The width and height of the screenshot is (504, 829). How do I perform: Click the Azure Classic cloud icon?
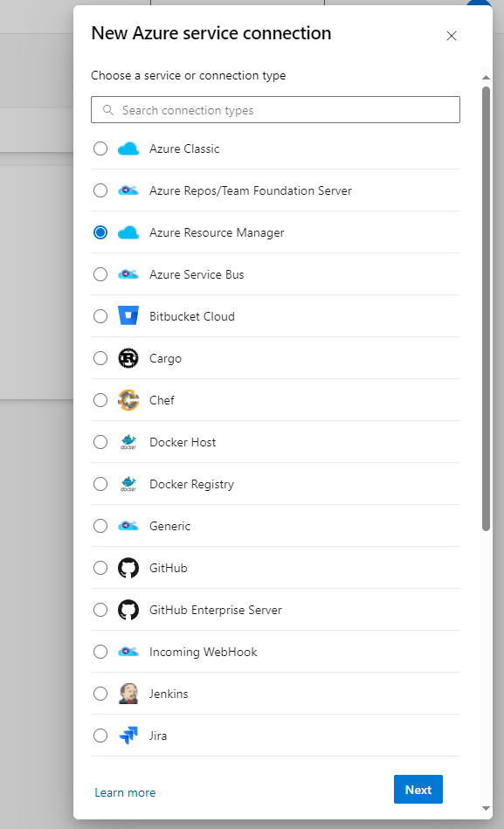(128, 149)
